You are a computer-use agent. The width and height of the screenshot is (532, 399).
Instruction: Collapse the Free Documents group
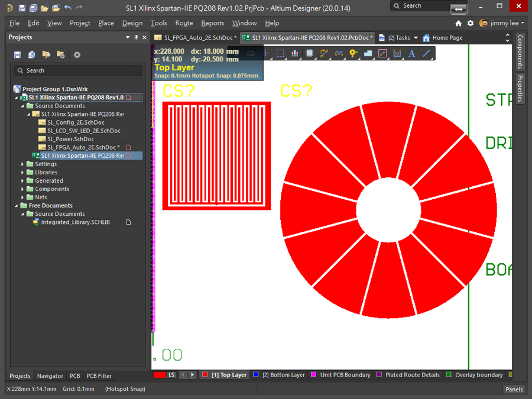pos(17,206)
